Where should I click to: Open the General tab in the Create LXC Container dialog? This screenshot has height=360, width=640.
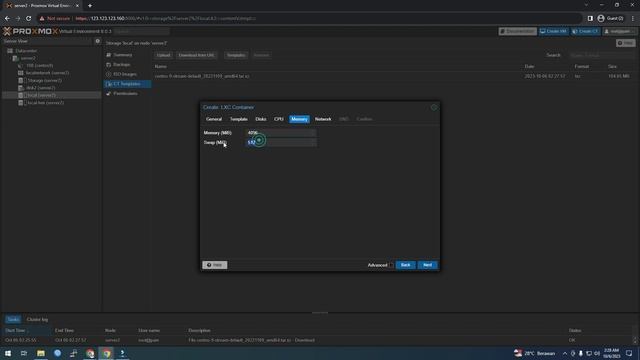[x=214, y=119]
